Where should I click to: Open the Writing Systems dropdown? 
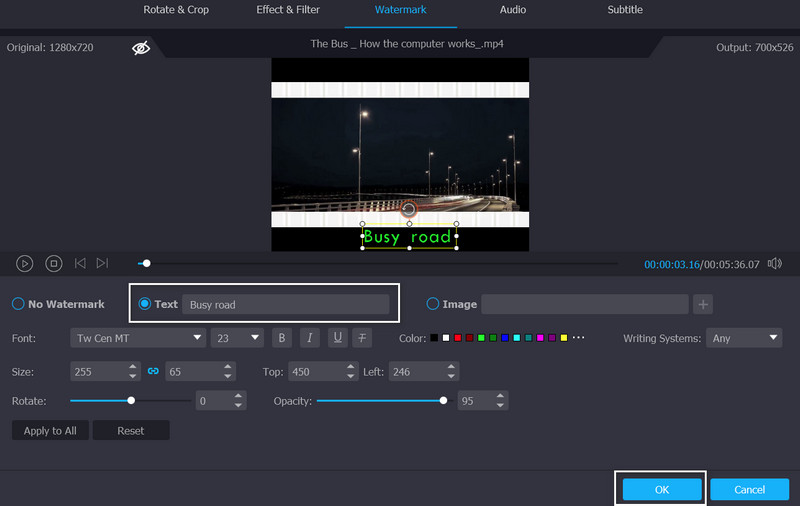744,338
